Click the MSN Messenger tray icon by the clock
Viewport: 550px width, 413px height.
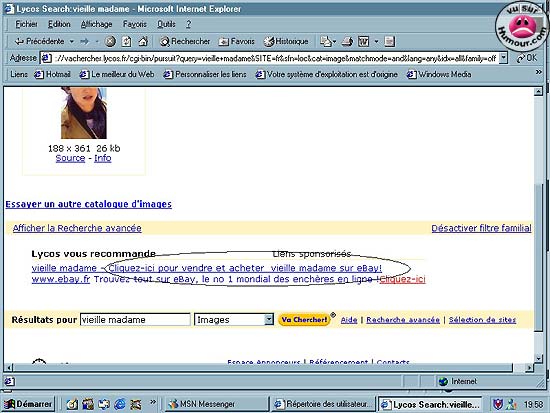pos(511,404)
